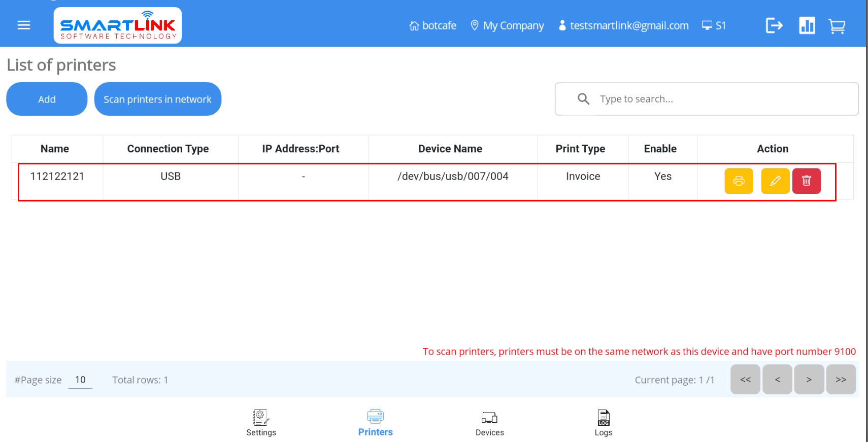The width and height of the screenshot is (868, 442).
Task: Open the hamburger menu
Action: [24, 25]
